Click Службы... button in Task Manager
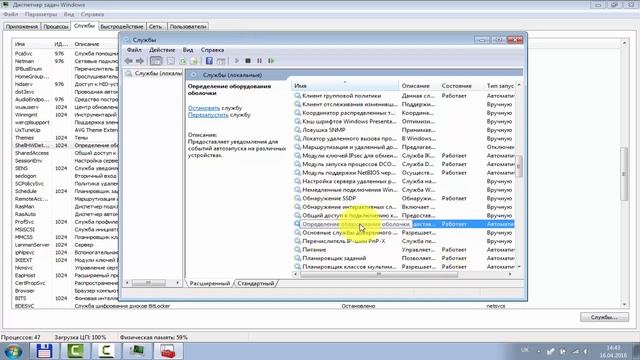640x360 pixels. coord(604,317)
